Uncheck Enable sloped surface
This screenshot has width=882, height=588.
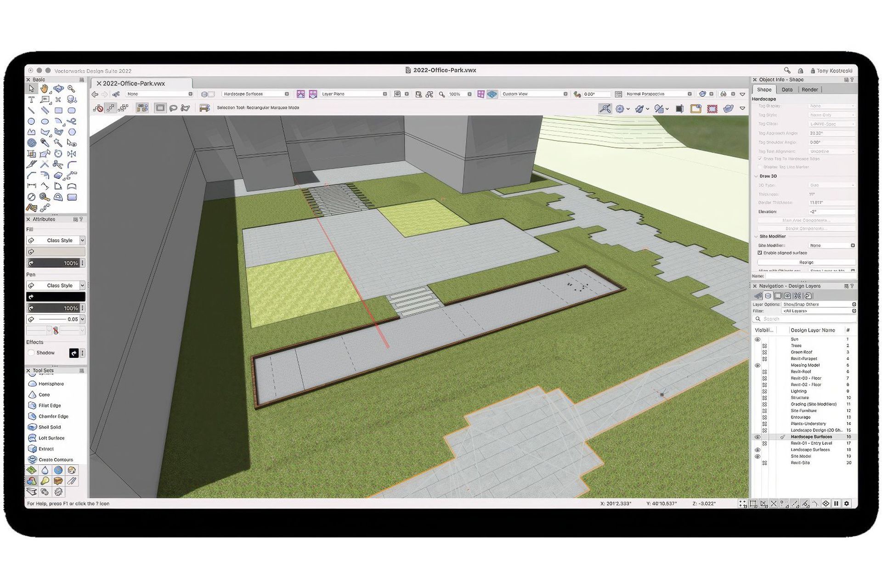(x=760, y=253)
